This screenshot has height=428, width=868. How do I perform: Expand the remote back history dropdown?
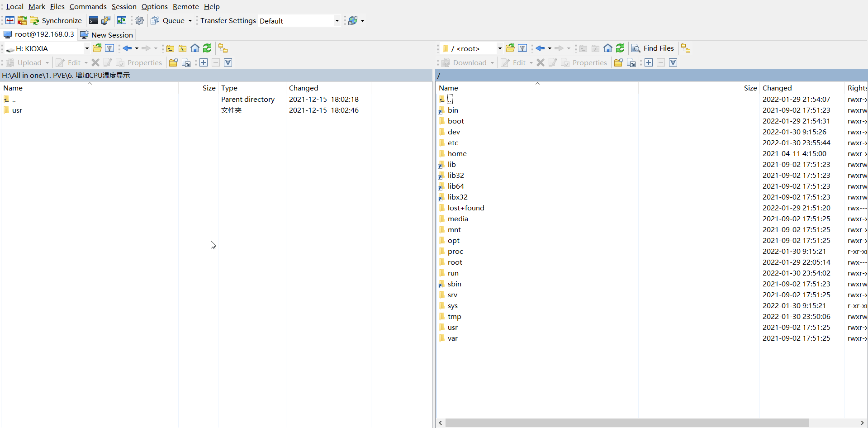[550, 48]
